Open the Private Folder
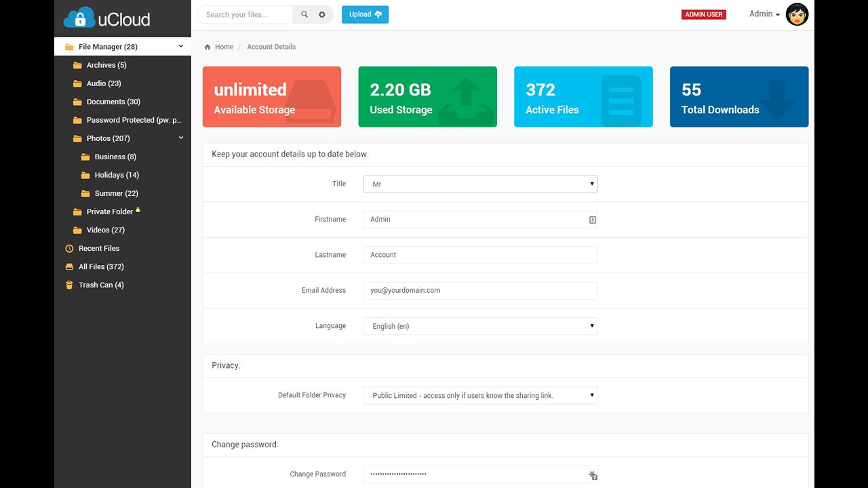This screenshot has height=488, width=868. (109, 212)
